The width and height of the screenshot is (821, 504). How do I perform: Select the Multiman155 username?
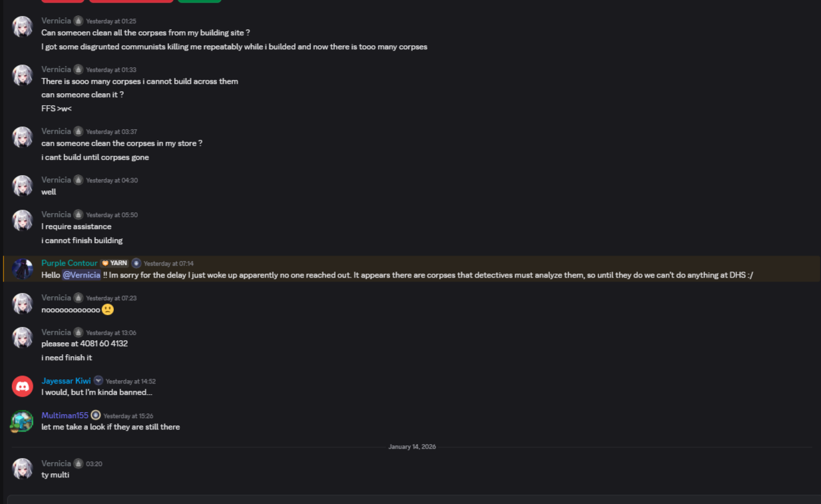coord(65,415)
